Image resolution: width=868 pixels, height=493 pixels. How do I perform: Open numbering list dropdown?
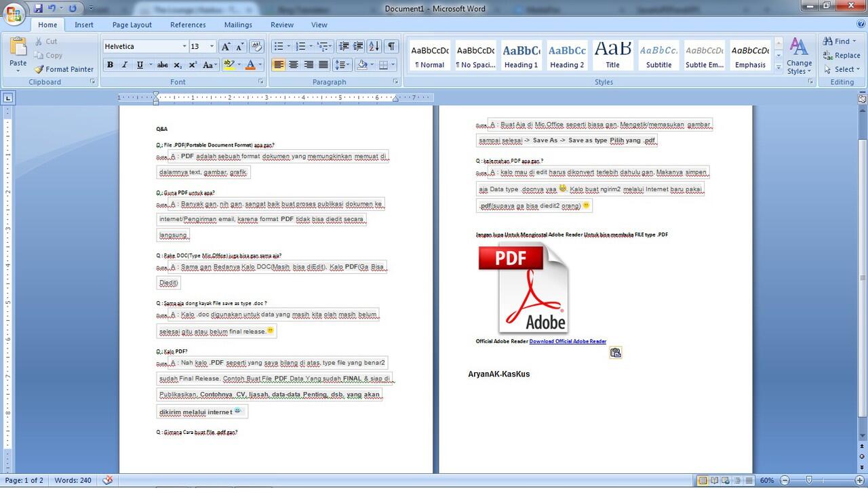(311, 46)
